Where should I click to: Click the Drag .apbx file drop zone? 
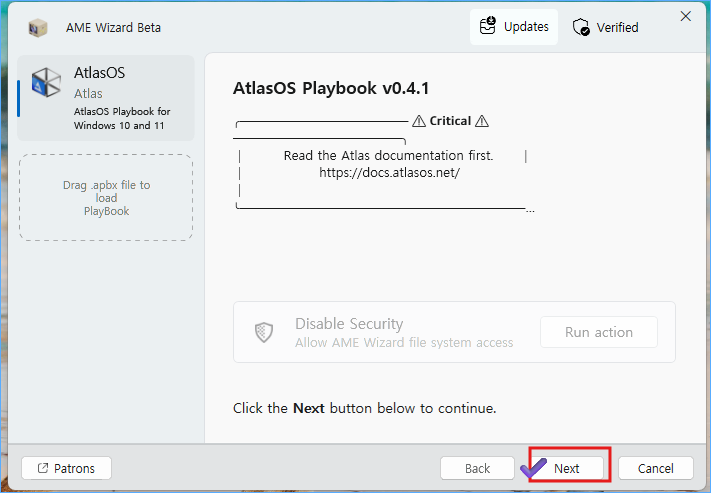pyautogui.click(x=106, y=198)
